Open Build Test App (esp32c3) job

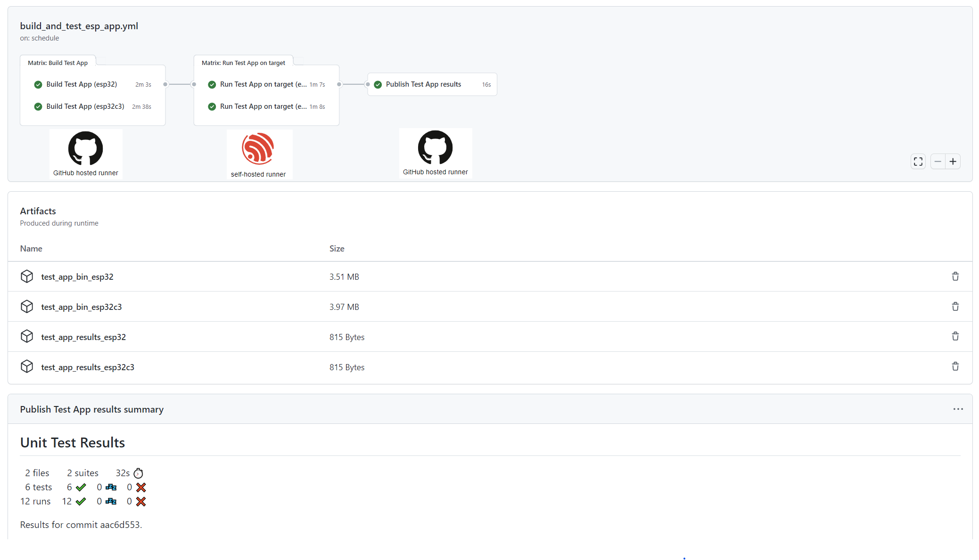point(85,106)
